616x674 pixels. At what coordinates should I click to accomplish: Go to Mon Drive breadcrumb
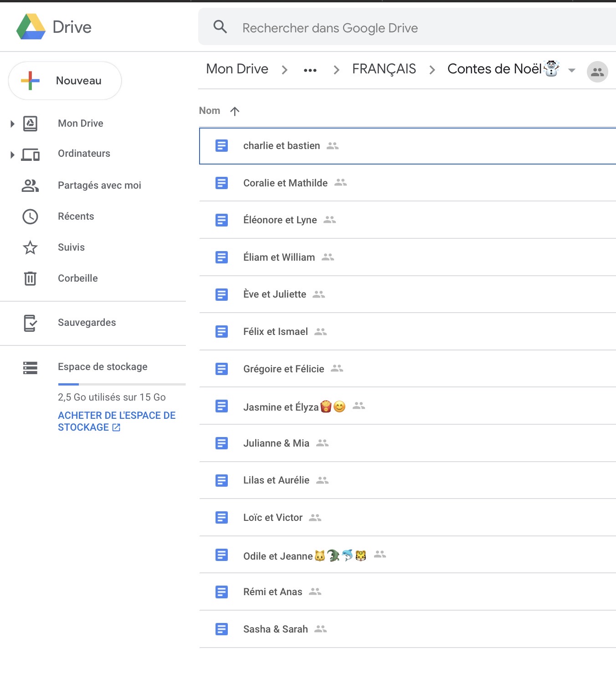(x=237, y=69)
